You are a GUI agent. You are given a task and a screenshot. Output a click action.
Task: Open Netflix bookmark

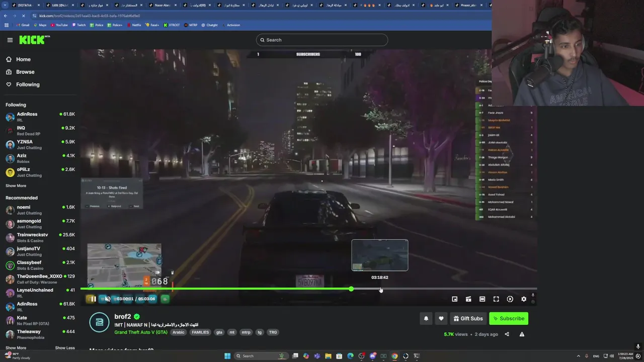point(134,25)
